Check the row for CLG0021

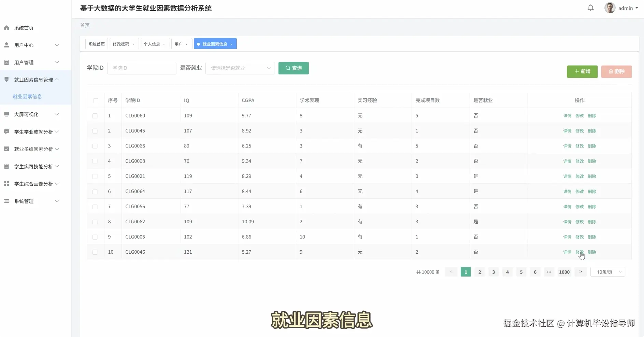coord(95,176)
